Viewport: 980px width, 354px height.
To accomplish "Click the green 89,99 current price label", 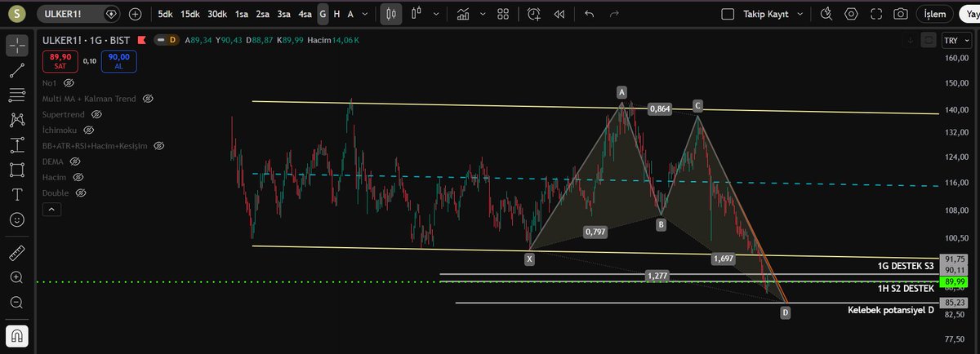I will (952, 282).
